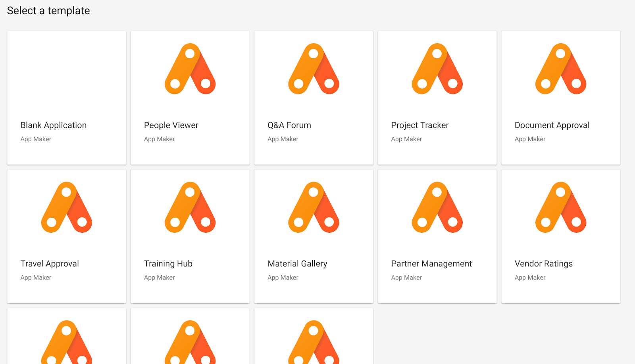Click the Q&A Forum template icon
Viewport: 635px width, 364px height.
[x=314, y=69]
